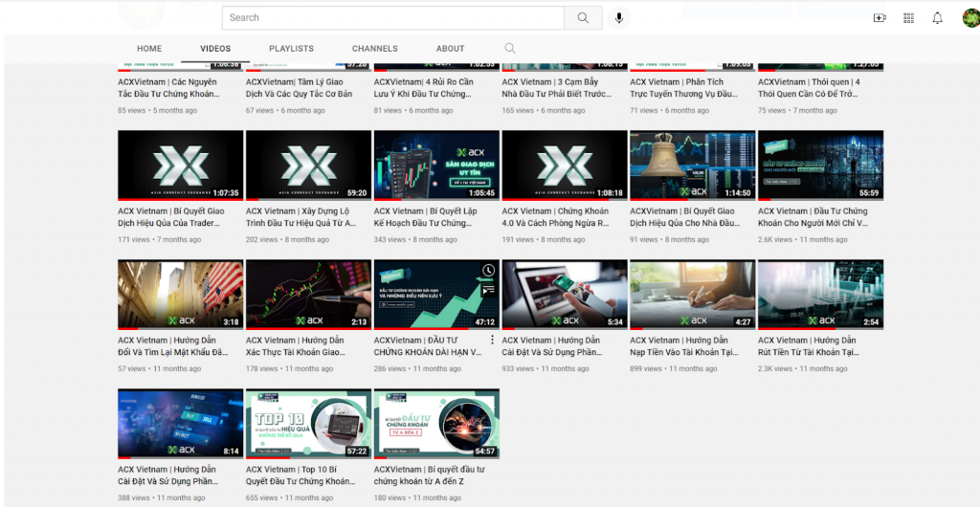
Task: Open title Tâm Lý Giao Dịch Và Các Quy Tắc
Action: (x=299, y=88)
